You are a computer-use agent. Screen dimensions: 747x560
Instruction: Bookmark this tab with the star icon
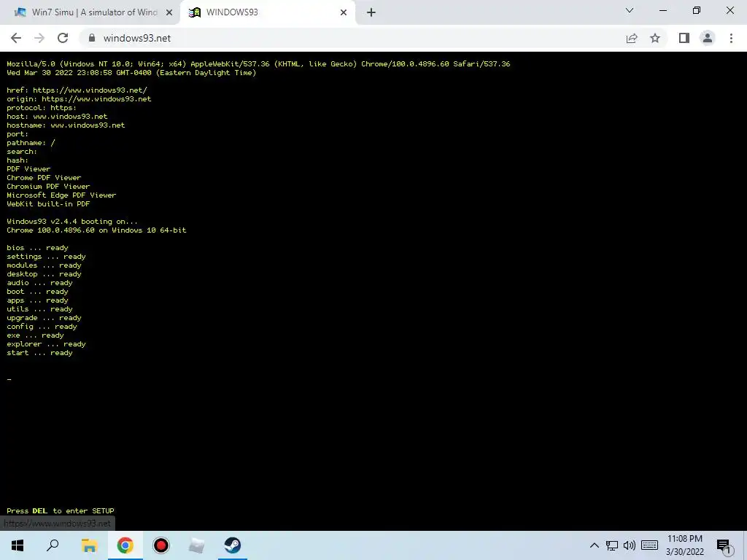pos(655,38)
